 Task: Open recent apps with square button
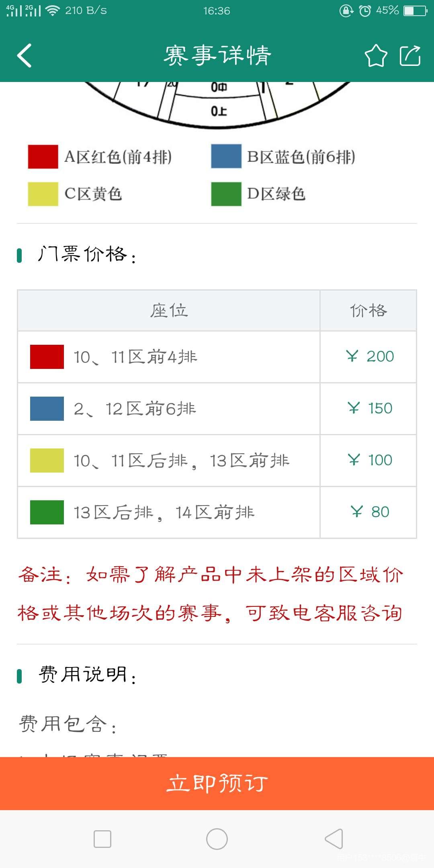tap(102, 839)
